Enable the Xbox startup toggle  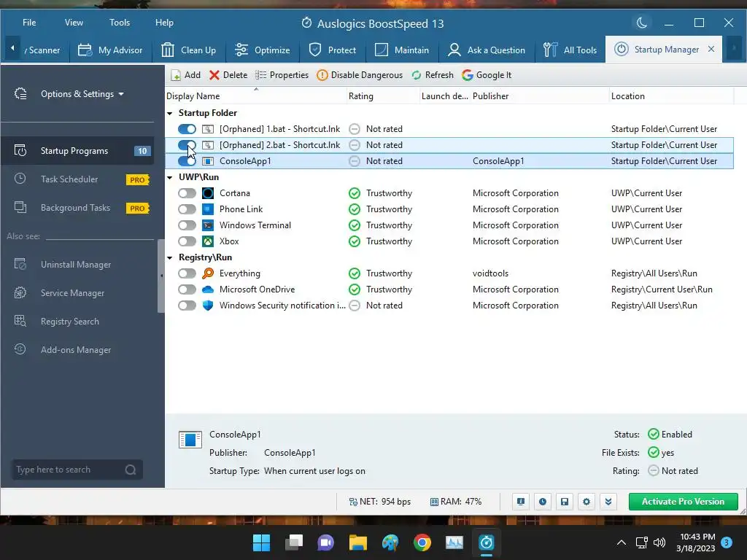(x=187, y=241)
